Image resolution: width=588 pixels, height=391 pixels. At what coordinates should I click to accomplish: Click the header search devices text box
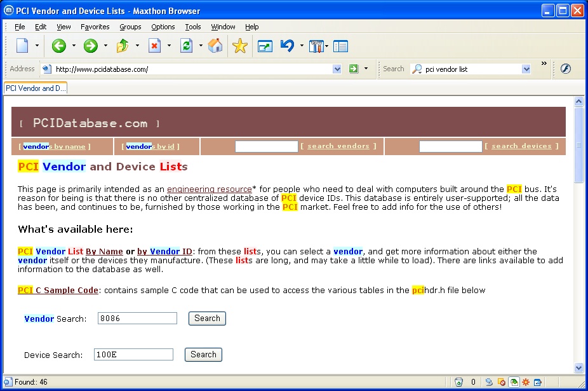[x=450, y=146]
